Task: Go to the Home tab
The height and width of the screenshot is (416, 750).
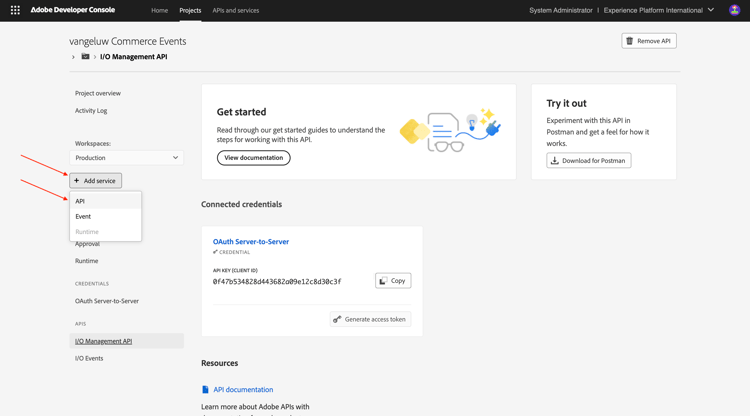Action: 159,11
